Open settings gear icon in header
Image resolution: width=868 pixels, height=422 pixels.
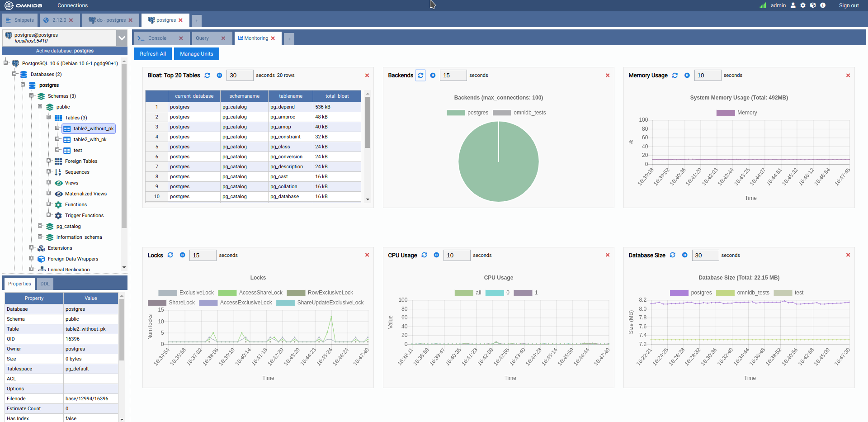[x=803, y=5]
